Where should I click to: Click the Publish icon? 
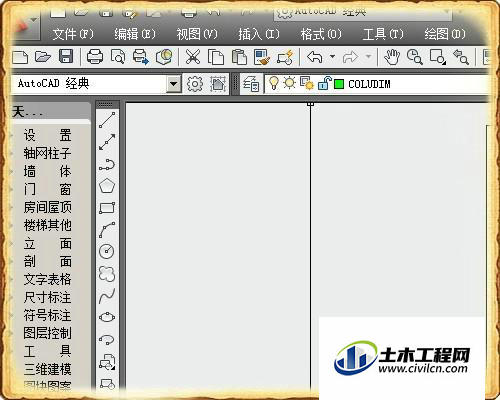coord(141,57)
